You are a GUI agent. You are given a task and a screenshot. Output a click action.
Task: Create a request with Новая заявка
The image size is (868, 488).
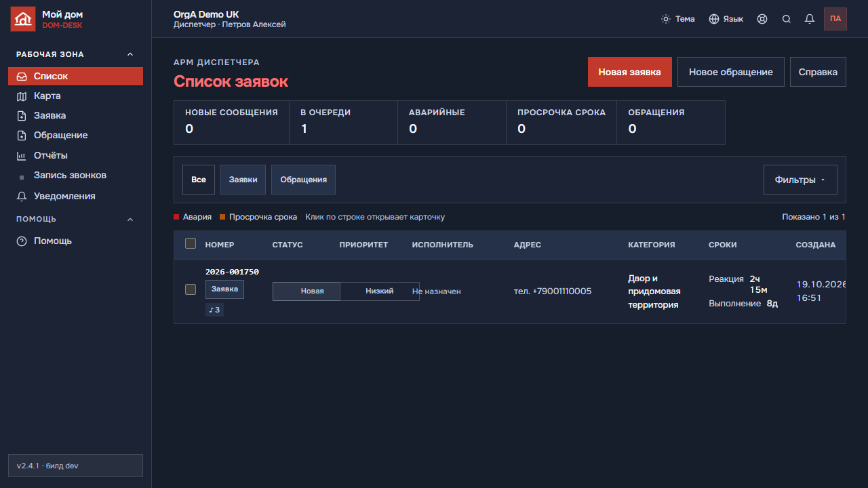(x=629, y=72)
